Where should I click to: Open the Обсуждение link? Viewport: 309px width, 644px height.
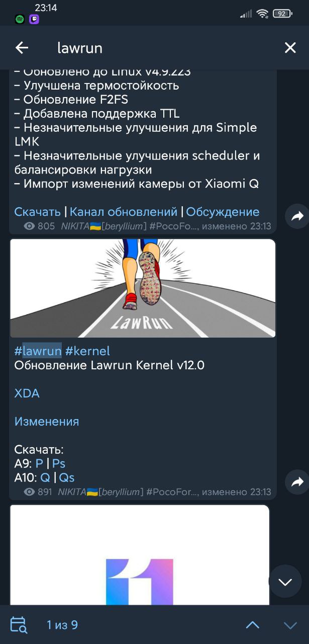coord(223,212)
